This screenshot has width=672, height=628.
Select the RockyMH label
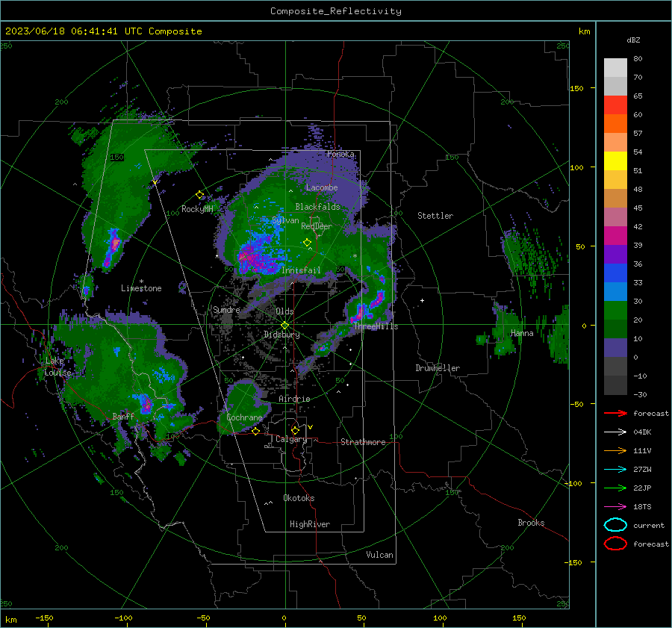tap(197, 209)
